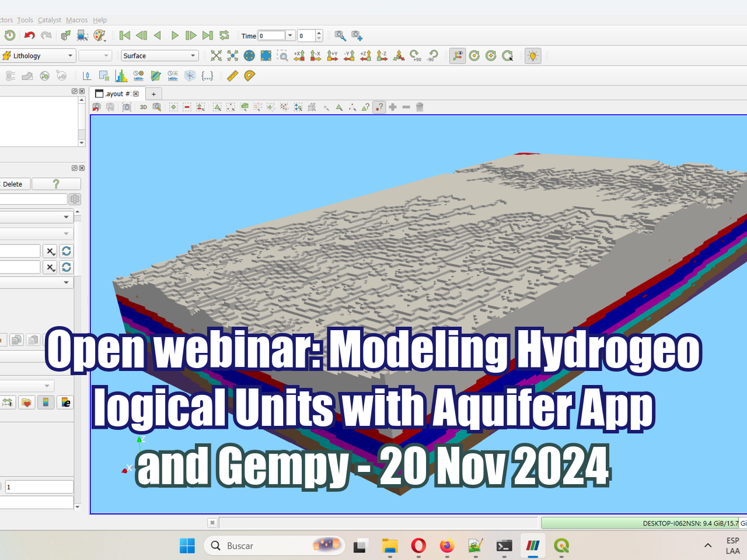This screenshot has height=560, width=747.
Task: Select the protractor angle tool
Action: click(x=249, y=76)
